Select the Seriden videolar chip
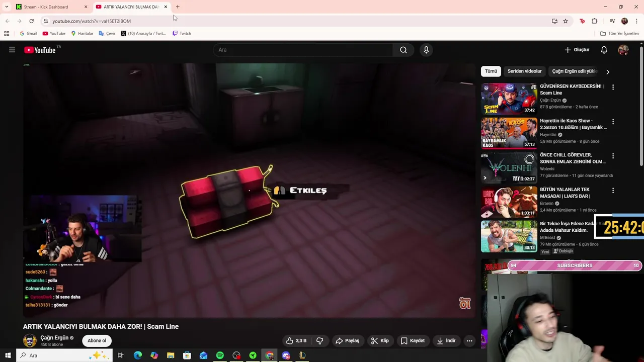 coord(524,71)
